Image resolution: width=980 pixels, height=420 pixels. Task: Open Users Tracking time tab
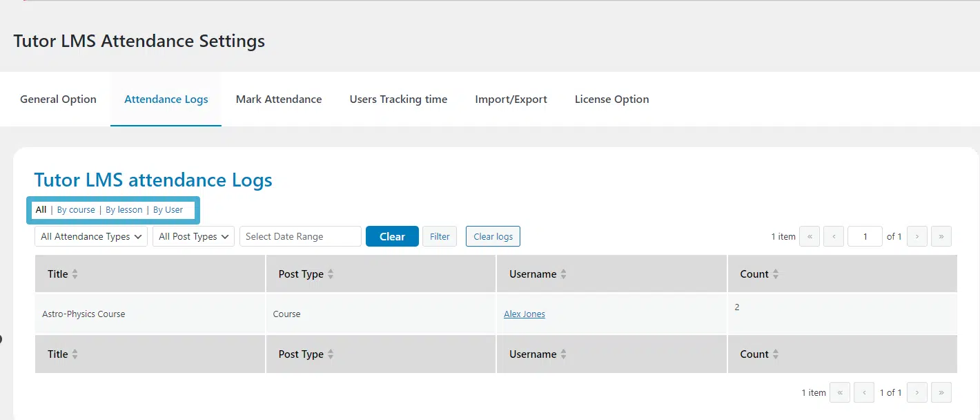point(398,99)
